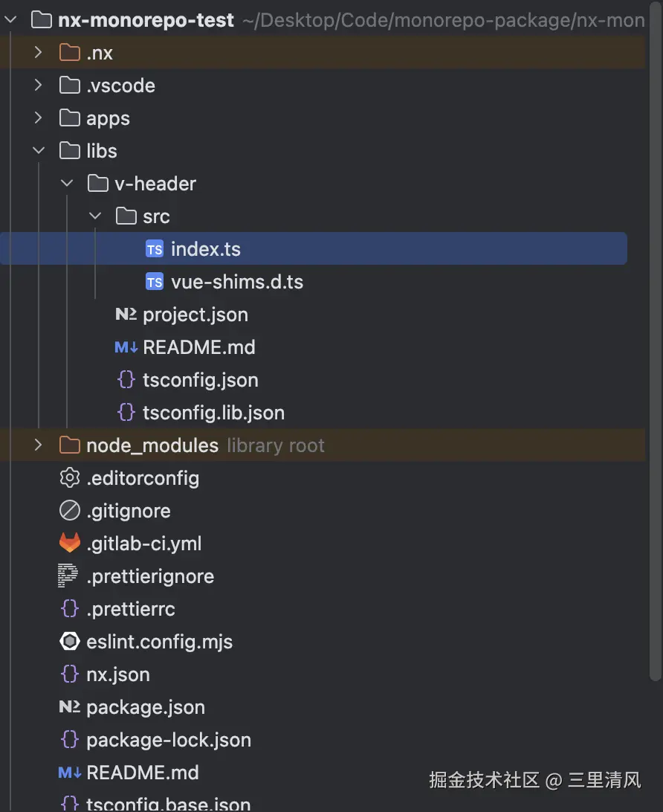663x812 pixels.
Task: Click the Prettier icon beside .prettierignore
Action: point(68,576)
